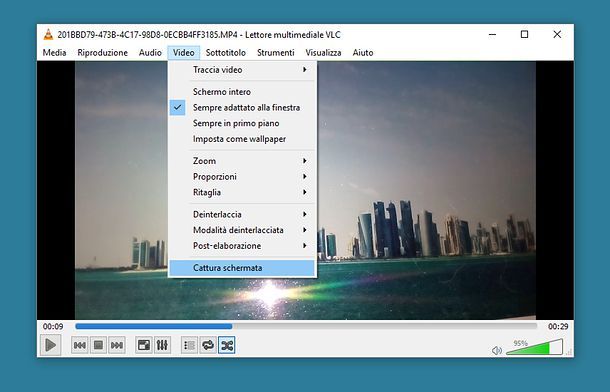Open the Visualizza menu
610x392 pixels.
[323, 52]
